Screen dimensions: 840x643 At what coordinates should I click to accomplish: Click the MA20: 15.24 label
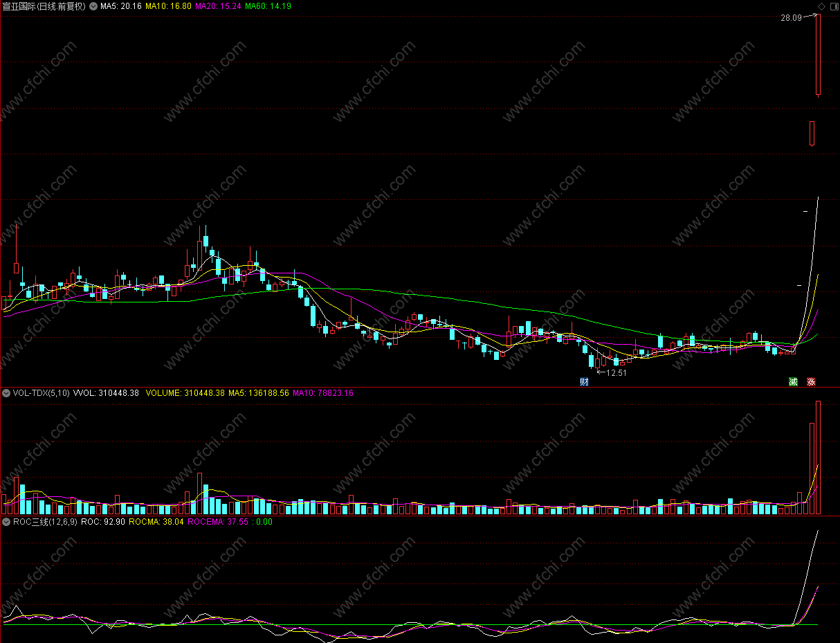click(218, 6)
